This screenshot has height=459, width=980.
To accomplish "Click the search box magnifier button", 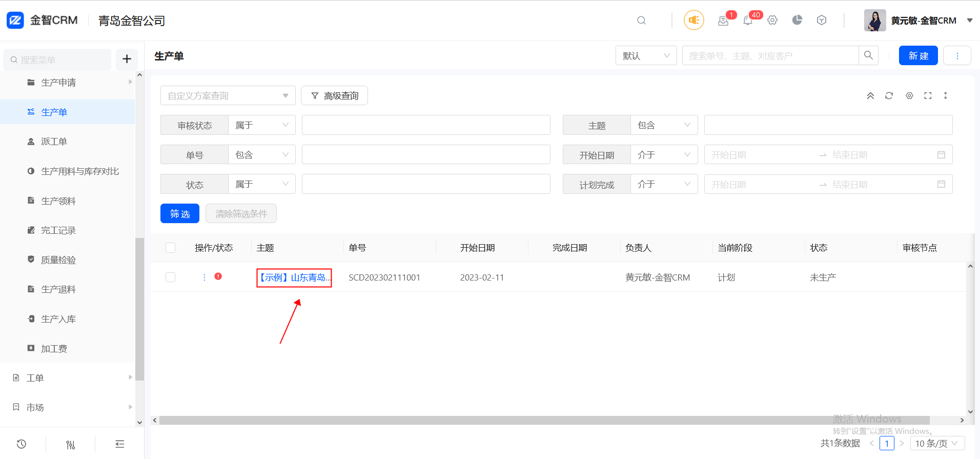I will [868, 55].
